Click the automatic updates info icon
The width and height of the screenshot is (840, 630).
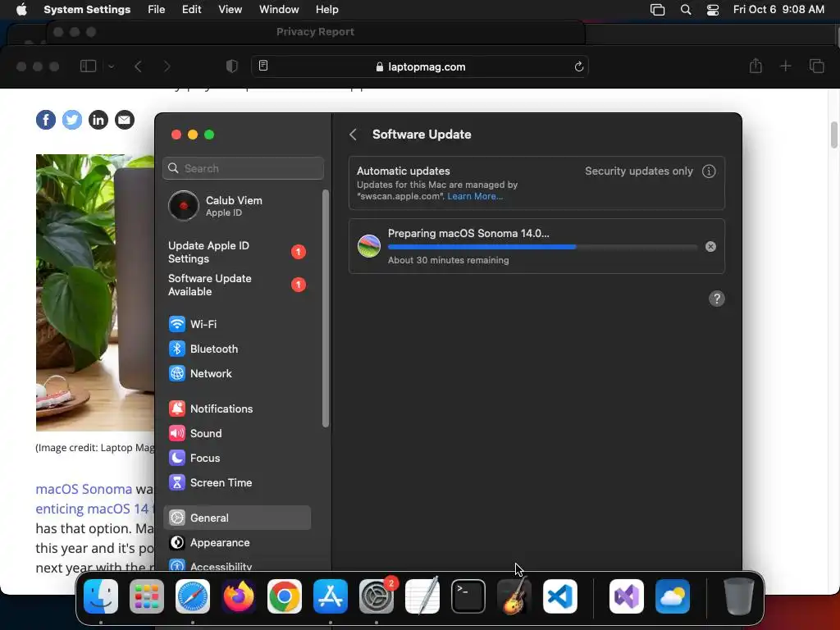pos(709,171)
